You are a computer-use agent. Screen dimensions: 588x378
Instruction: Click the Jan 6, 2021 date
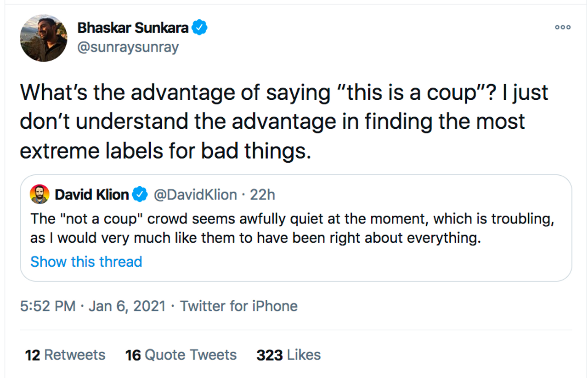tap(127, 306)
